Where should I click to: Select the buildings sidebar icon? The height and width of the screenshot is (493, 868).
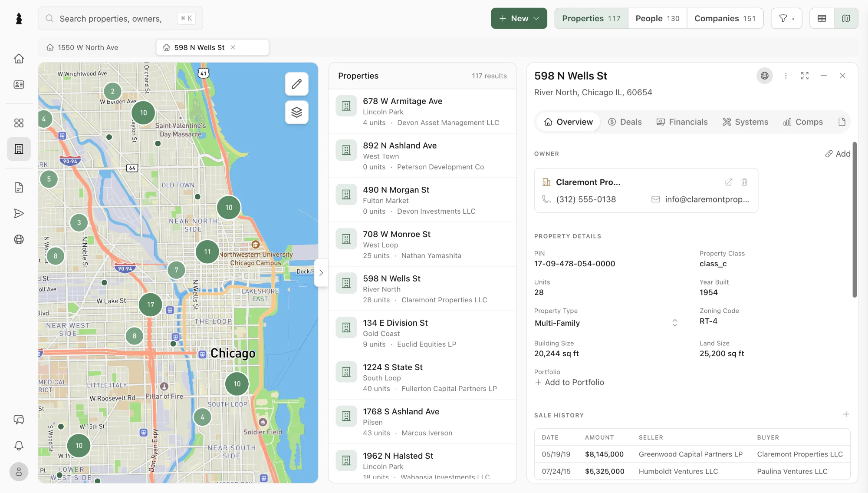[x=19, y=149]
